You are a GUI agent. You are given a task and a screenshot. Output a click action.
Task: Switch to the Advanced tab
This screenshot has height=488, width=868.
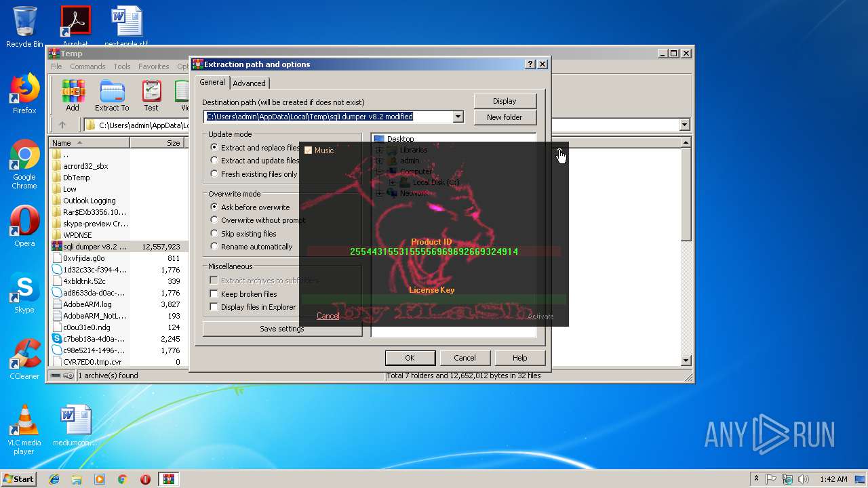point(250,83)
